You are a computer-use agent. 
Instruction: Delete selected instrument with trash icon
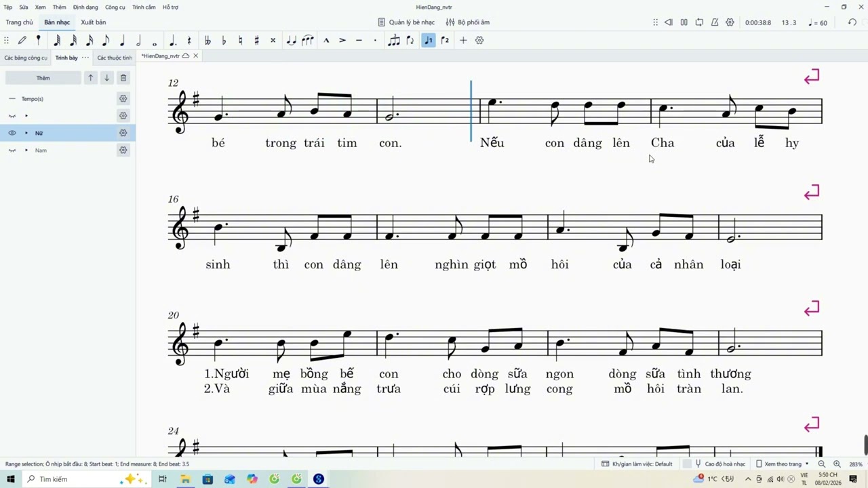tap(123, 78)
